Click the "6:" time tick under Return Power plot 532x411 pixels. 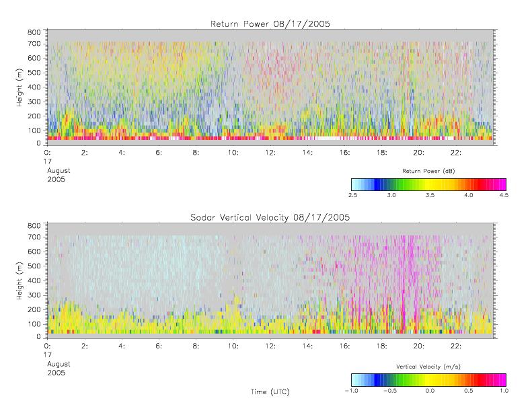(159, 153)
